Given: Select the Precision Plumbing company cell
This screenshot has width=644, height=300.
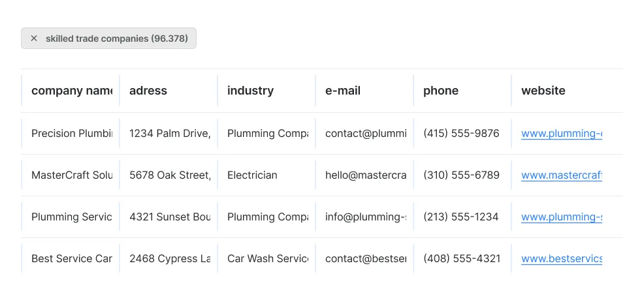Looking at the screenshot, I should point(71,134).
